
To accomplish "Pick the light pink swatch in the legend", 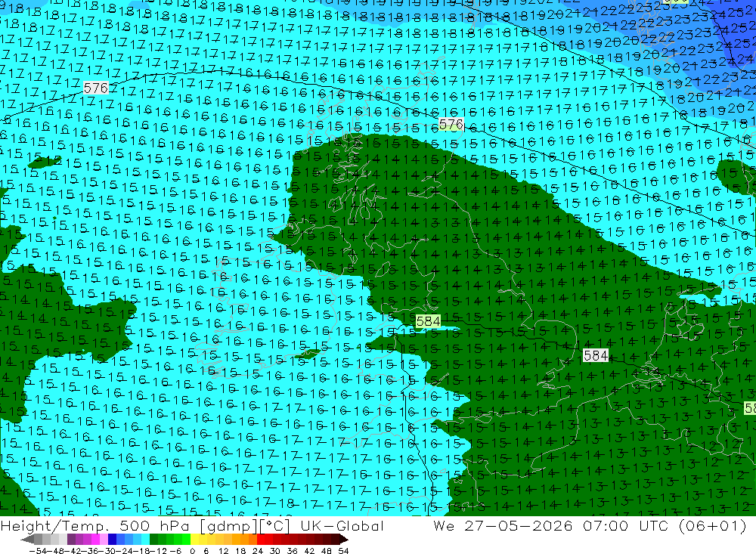I will (x=104, y=540).
